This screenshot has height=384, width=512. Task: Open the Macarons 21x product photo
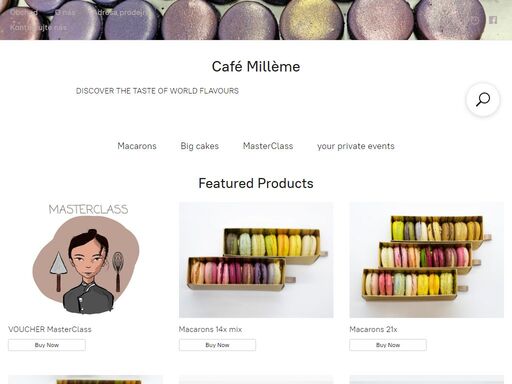click(x=427, y=260)
